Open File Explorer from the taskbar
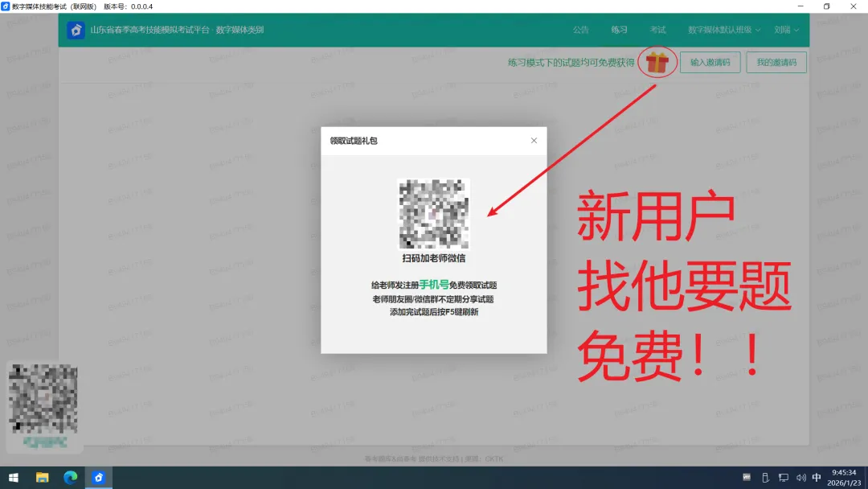The height and width of the screenshot is (489, 868). 42,478
